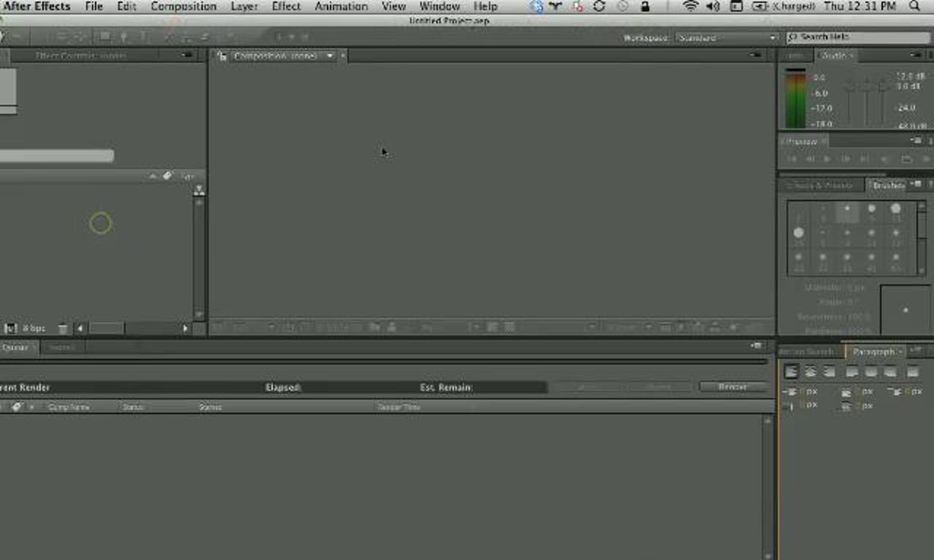The image size is (934, 560).
Task: Select right align text in Paragraph panel
Action: (829, 372)
